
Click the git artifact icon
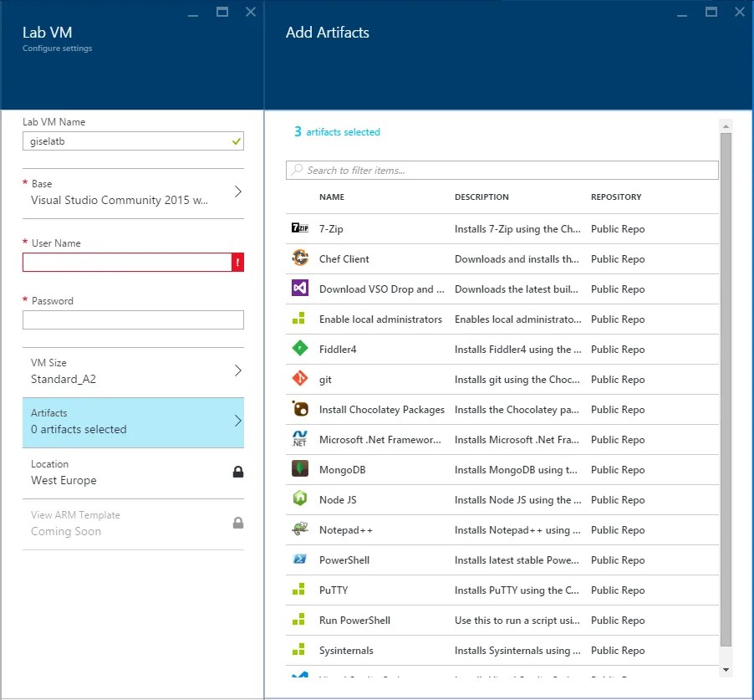pos(300,379)
